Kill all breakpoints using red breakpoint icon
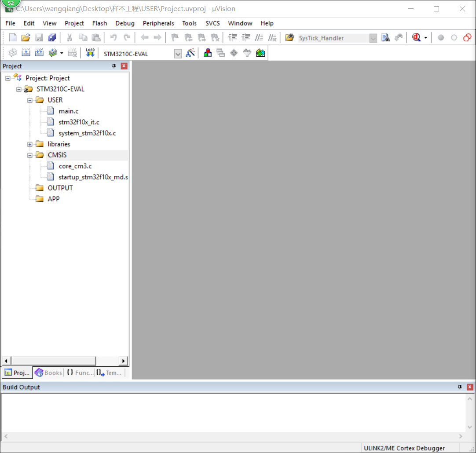 coord(467,38)
